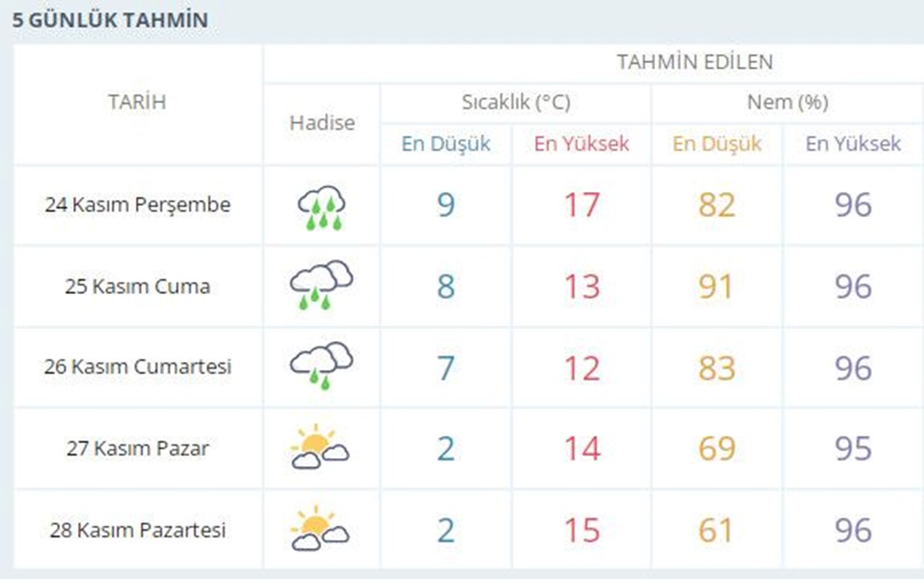
Task: Click the Sıcaklık (°C) header
Action: (x=516, y=102)
